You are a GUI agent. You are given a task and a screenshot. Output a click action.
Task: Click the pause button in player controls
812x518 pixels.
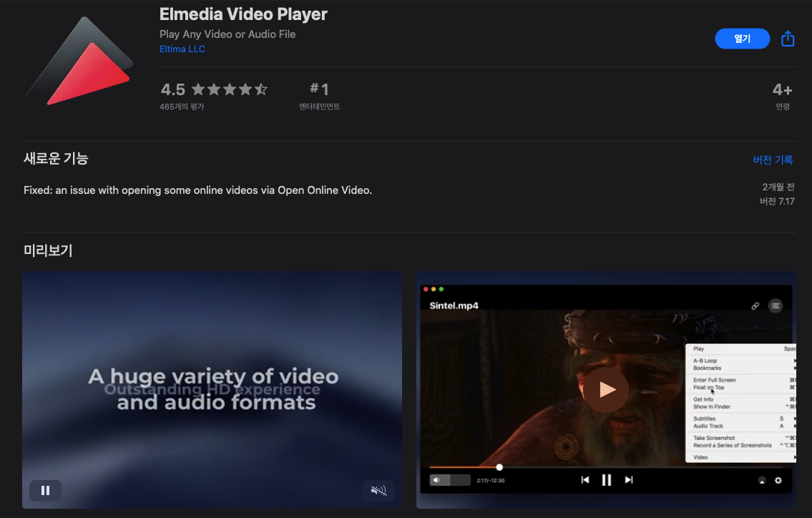click(607, 480)
